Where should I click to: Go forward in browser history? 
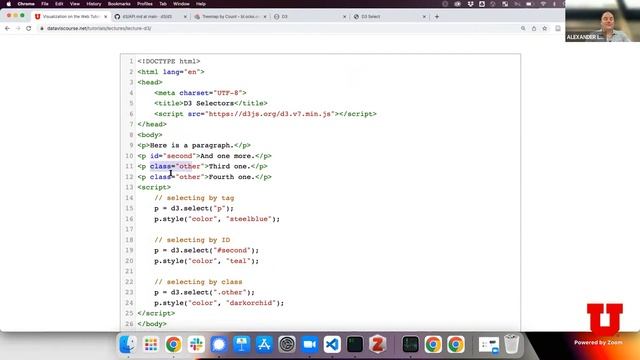18,28
